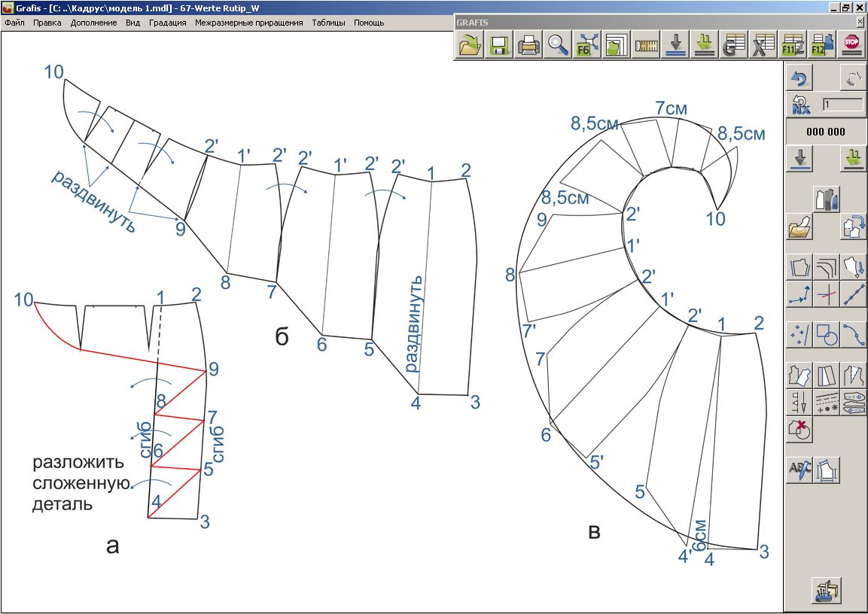868x614 pixels.
Task: Click the red X circle delete tool
Action: (799, 430)
